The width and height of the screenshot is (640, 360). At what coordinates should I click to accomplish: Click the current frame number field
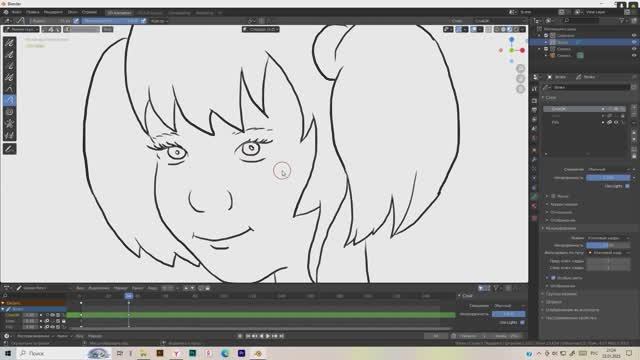pyautogui.click(x=436, y=336)
